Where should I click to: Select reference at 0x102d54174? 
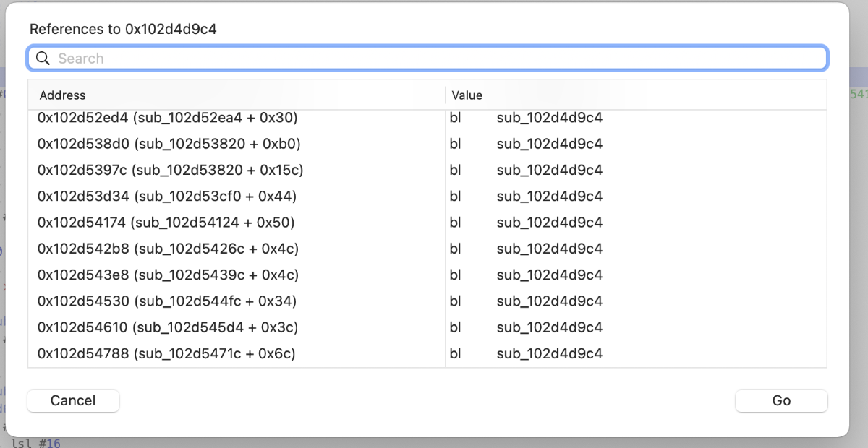click(166, 223)
